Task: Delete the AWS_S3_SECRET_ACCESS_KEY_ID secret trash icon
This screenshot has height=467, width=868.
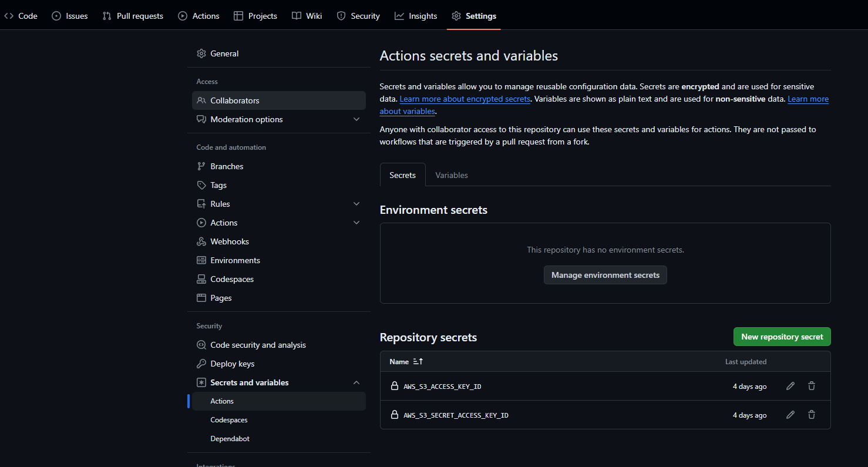Action: coord(812,415)
